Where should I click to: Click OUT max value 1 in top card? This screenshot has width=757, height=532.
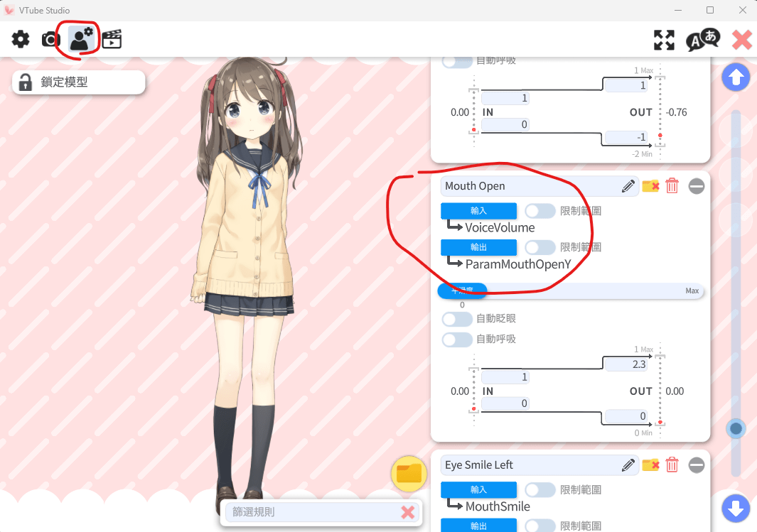pyautogui.click(x=626, y=85)
